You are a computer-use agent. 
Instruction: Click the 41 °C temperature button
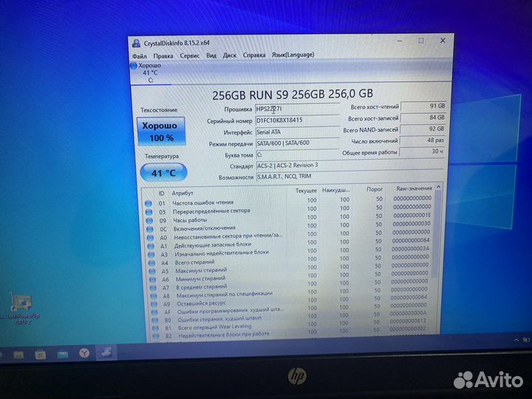(163, 173)
